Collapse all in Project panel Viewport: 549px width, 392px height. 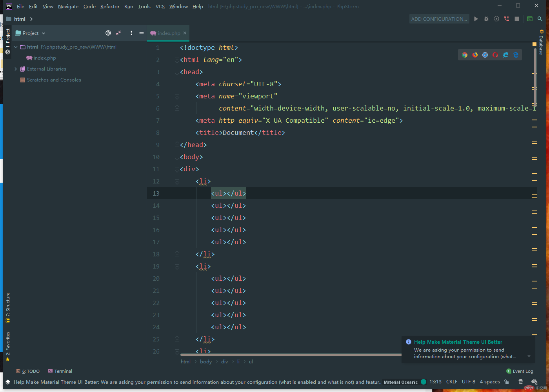(118, 33)
